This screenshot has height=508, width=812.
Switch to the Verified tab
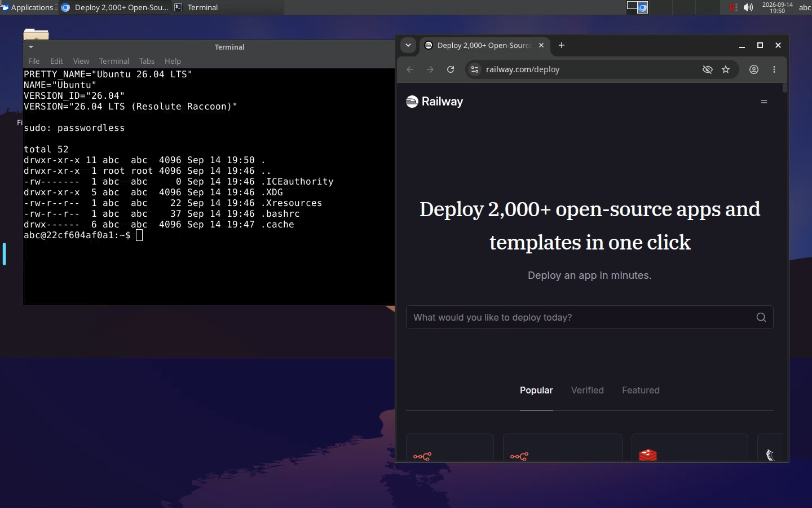pyautogui.click(x=587, y=391)
